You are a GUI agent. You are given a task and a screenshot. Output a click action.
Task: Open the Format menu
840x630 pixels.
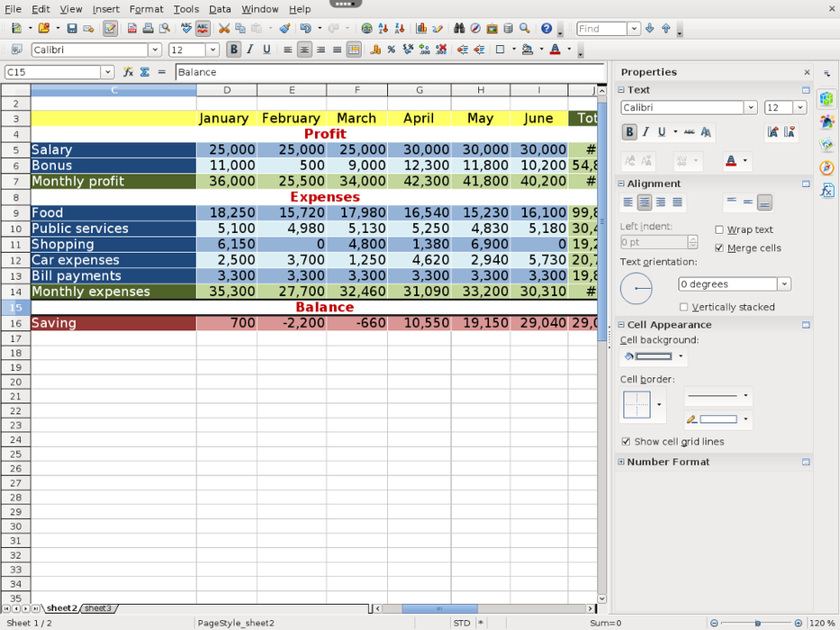pos(146,9)
